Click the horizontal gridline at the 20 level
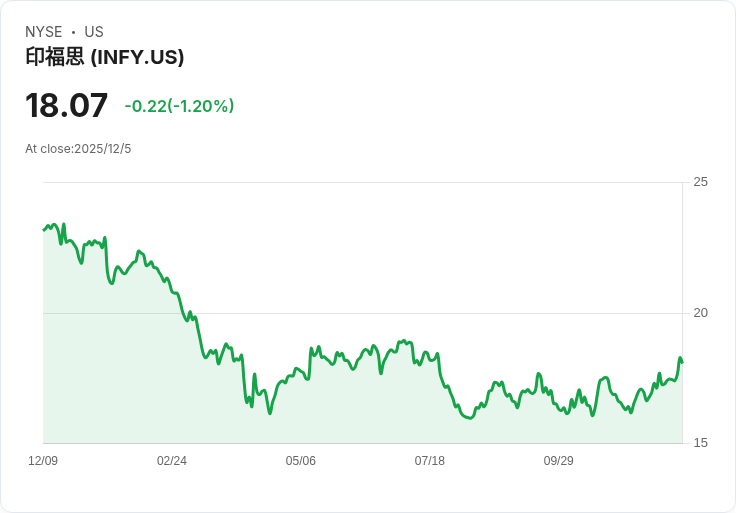This screenshot has height=513, width=736. tap(450, 313)
